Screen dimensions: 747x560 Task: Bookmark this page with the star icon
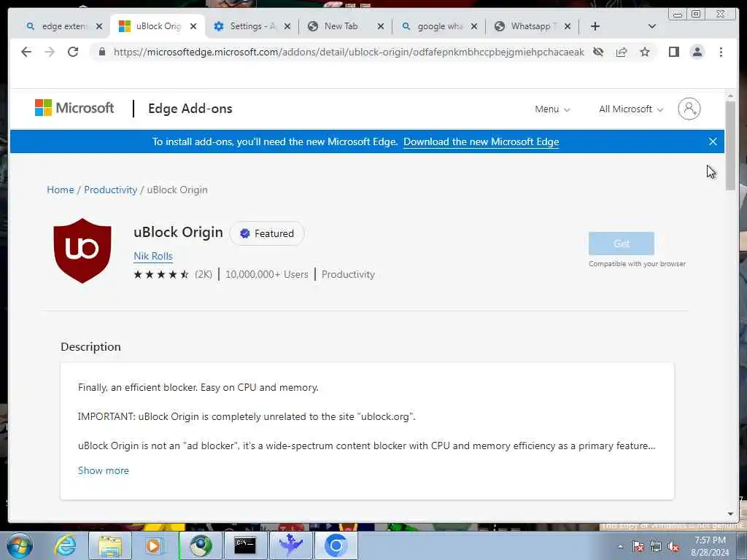(645, 52)
